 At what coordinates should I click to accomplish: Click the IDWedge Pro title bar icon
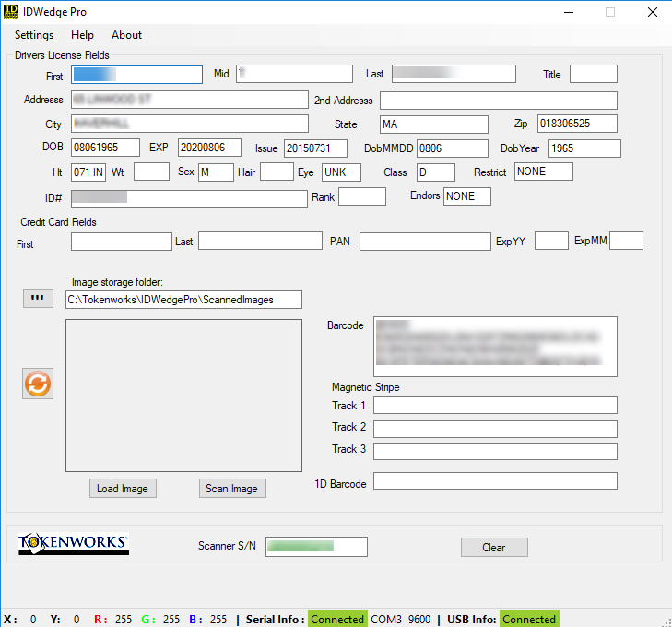click(x=11, y=12)
